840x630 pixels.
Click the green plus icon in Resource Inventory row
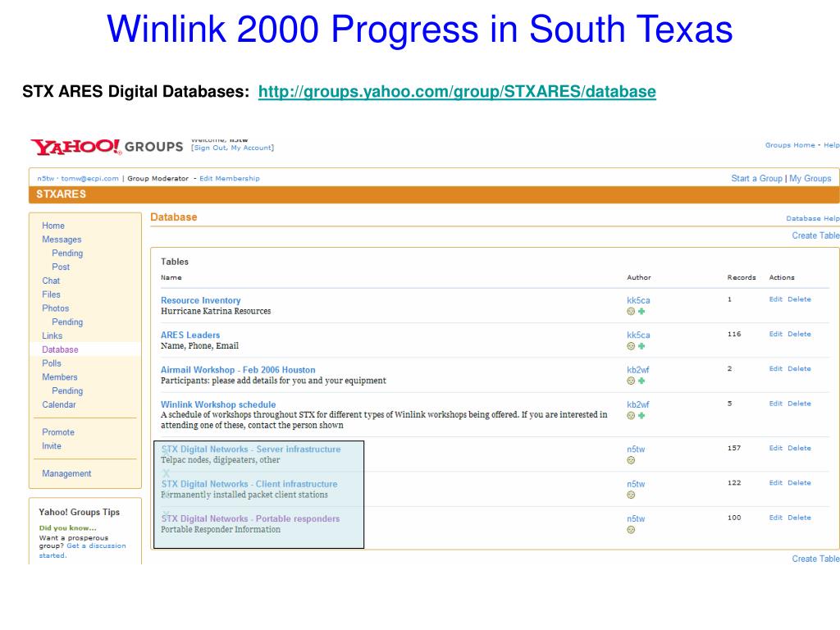[x=641, y=311]
